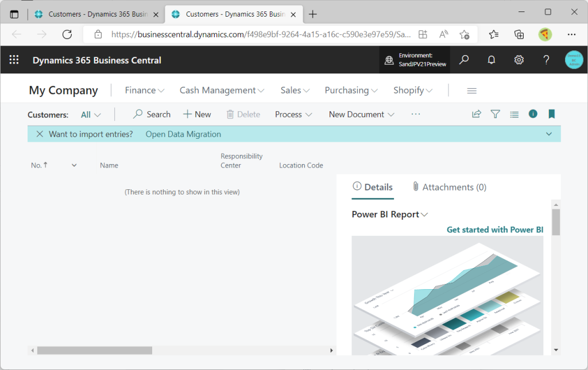The width and height of the screenshot is (588, 370).
Task: Click the Read aloud icon in address bar
Action: pyautogui.click(x=444, y=34)
